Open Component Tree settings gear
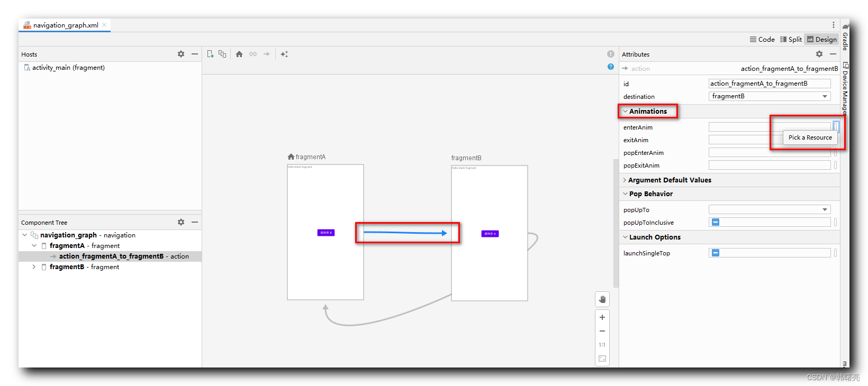The width and height of the screenshot is (868, 386). pyautogui.click(x=181, y=222)
